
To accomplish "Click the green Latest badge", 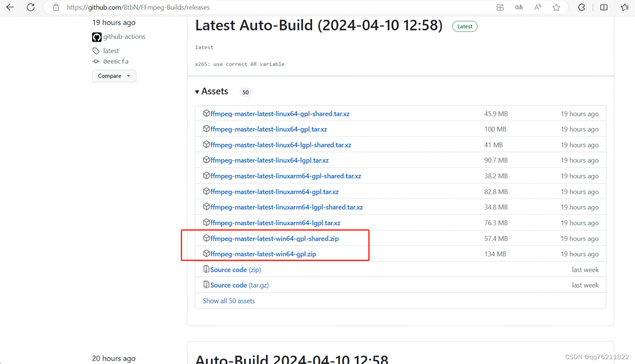I will click(x=465, y=26).
